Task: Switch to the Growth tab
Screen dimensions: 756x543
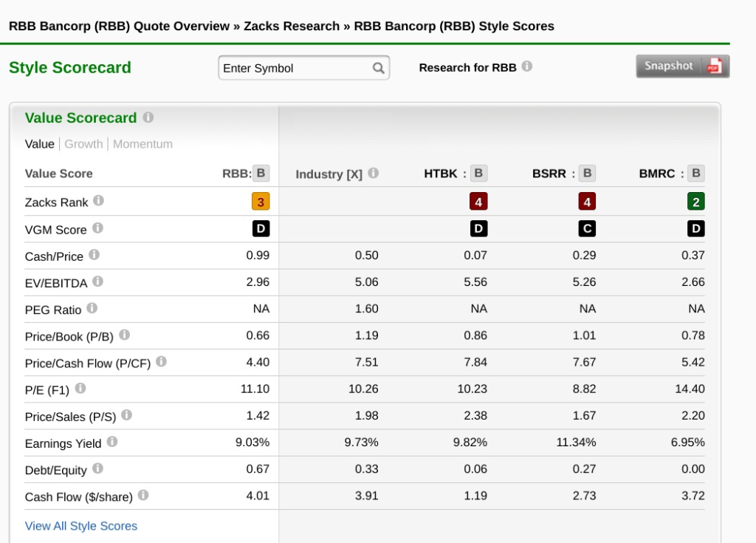Action: [83, 144]
